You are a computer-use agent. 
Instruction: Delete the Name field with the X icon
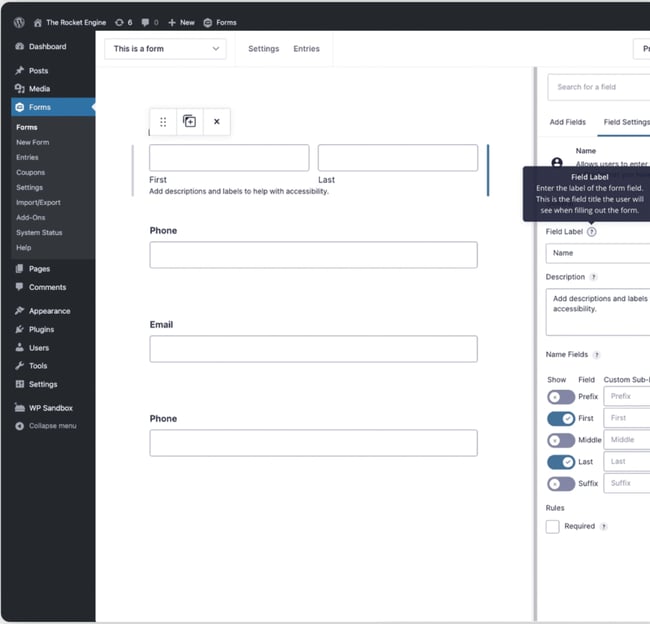(x=216, y=122)
